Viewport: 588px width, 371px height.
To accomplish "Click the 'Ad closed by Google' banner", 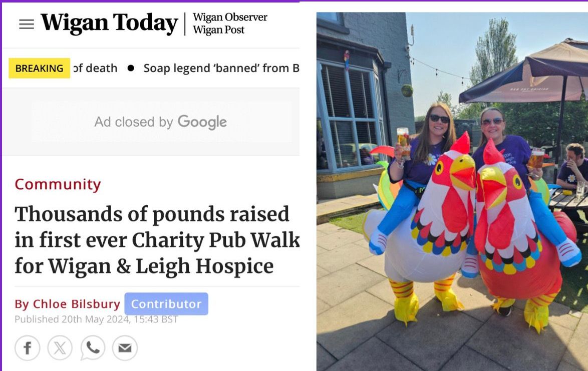I will pyautogui.click(x=160, y=122).
